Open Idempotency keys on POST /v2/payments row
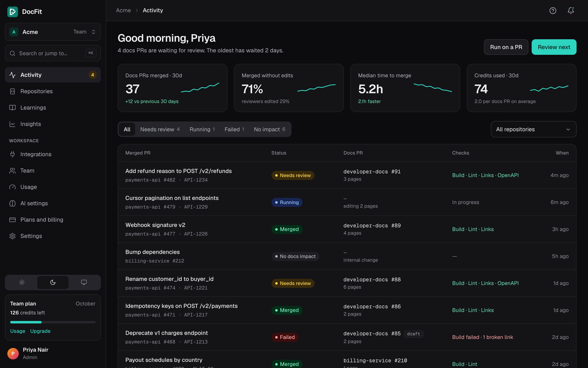This screenshot has width=588, height=368. (x=347, y=310)
